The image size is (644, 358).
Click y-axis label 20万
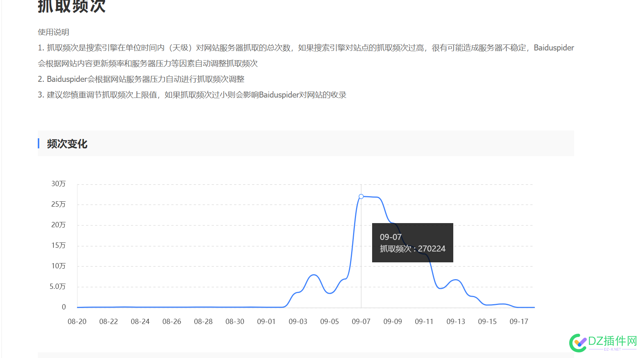tap(58, 225)
